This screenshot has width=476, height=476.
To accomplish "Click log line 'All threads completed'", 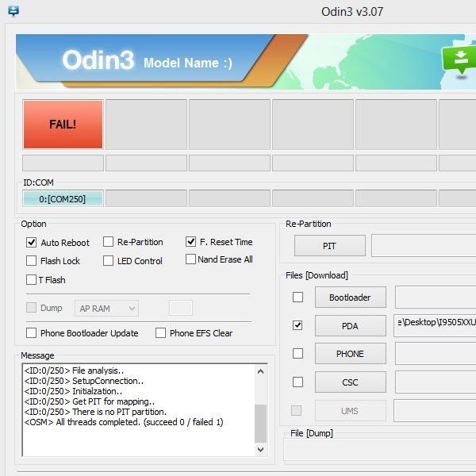I will (x=124, y=422).
